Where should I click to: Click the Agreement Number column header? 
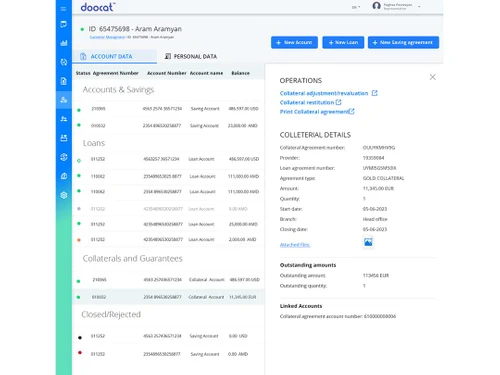[x=116, y=73]
